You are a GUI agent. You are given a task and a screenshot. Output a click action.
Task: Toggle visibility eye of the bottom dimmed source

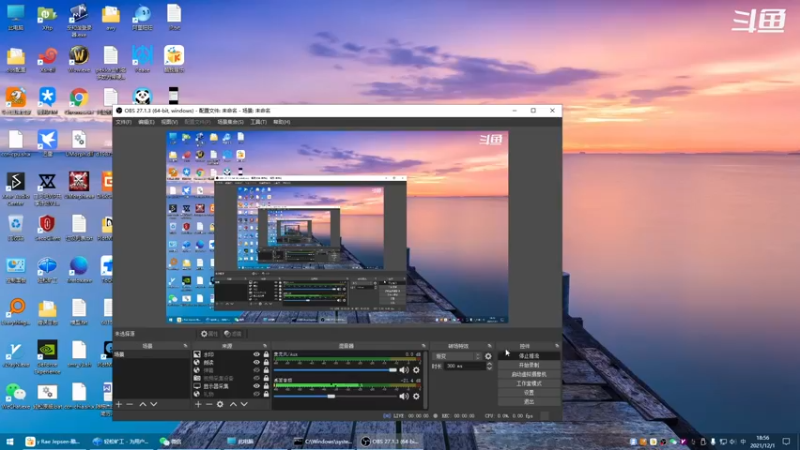(x=257, y=394)
